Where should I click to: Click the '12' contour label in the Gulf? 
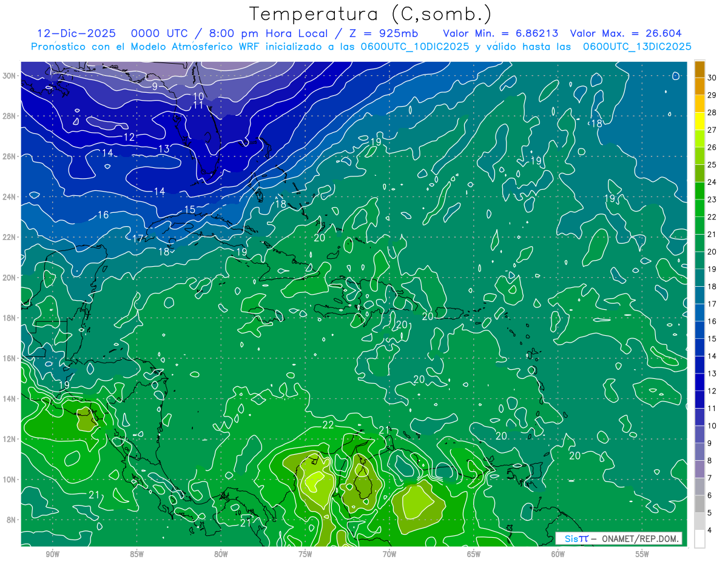coord(129,138)
